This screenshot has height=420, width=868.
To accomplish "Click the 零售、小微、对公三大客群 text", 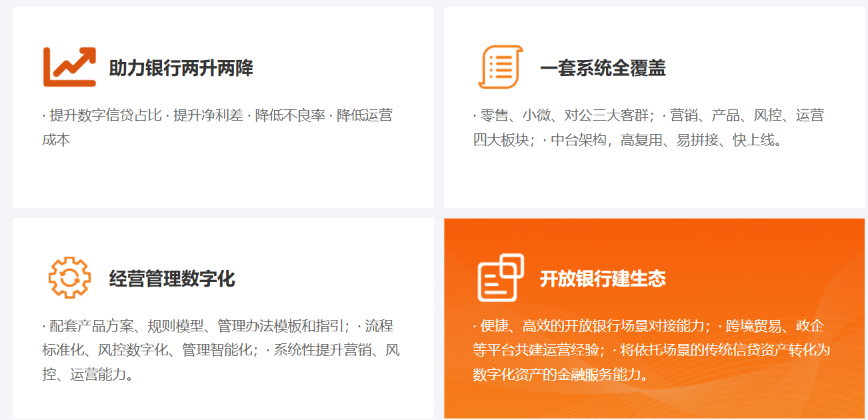I will point(564,115).
